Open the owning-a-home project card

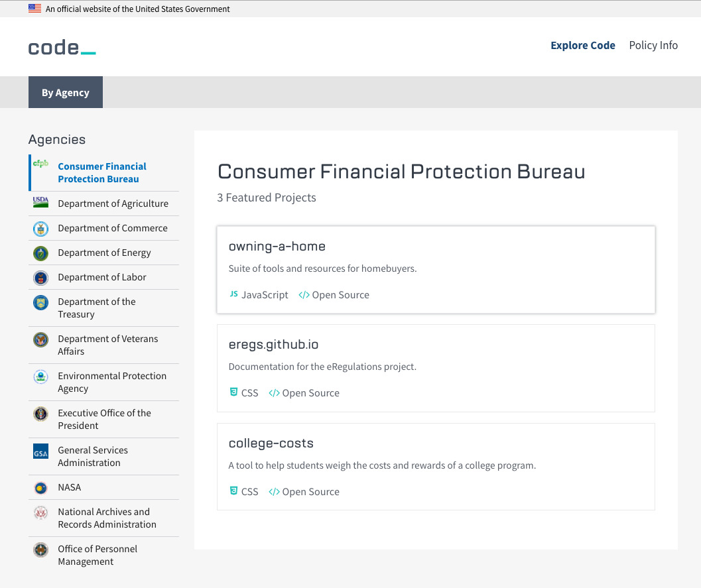436,269
